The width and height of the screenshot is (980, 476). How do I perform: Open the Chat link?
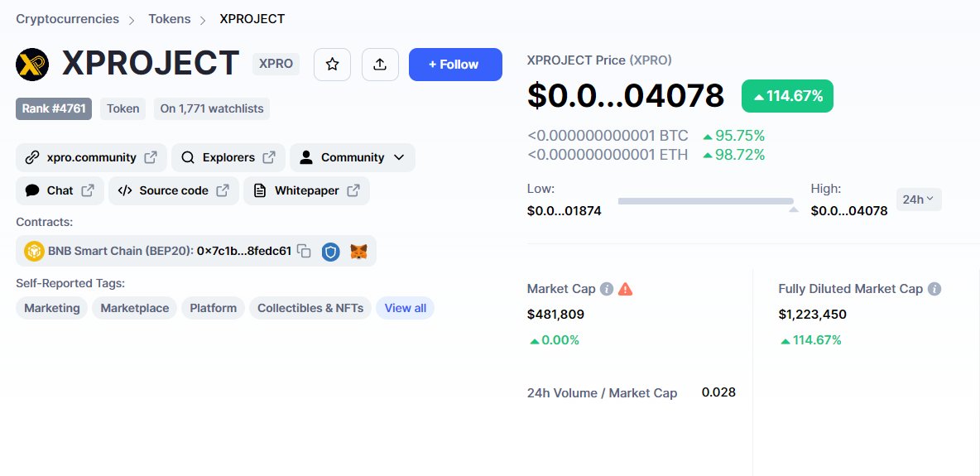click(x=60, y=190)
